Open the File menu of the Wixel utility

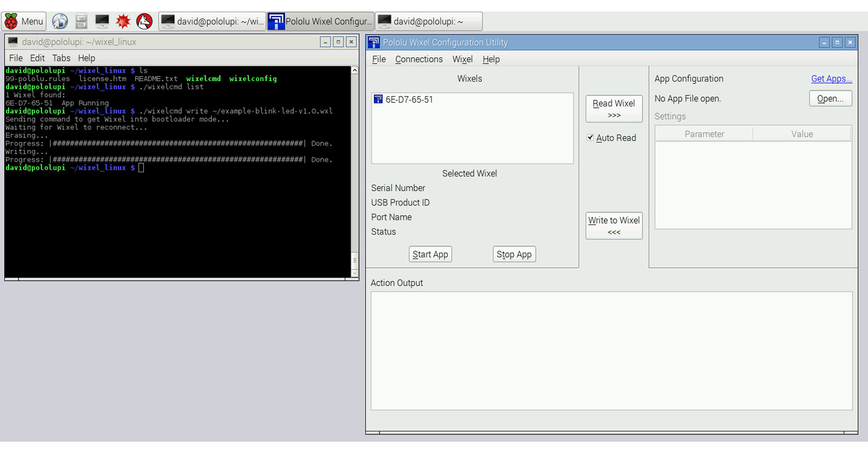pos(378,59)
